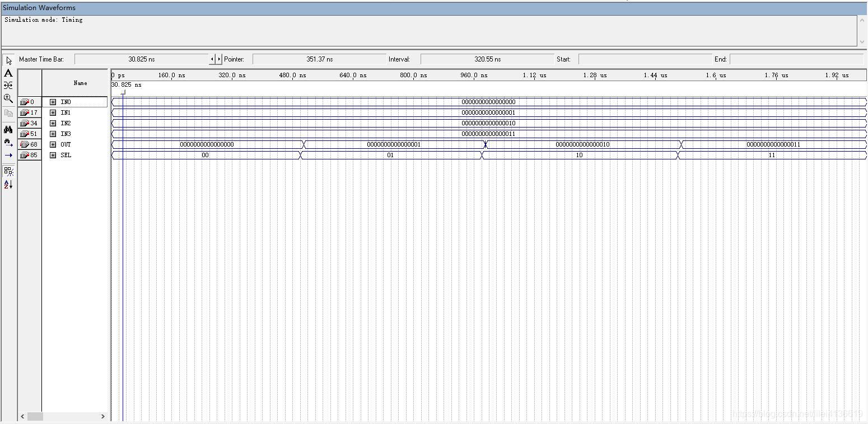This screenshot has height=424, width=868.
Task: Click the simulation mode box scroll up arrow
Action: pyautogui.click(x=862, y=21)
